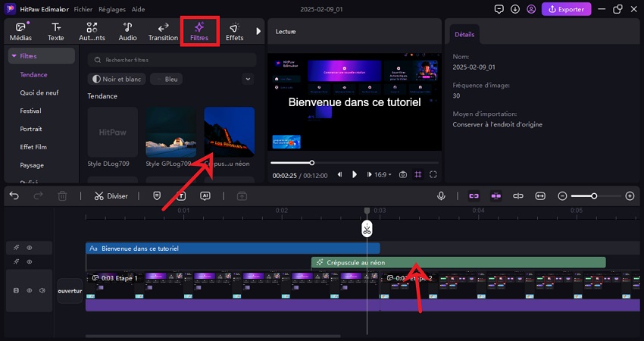Select the Portrait filter category

pyautogui.click(x=31, y=129)
